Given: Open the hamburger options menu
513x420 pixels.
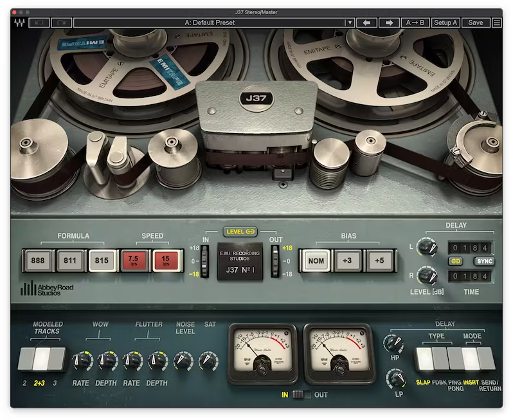Looking at the screenshot, I should click(497, 23).
